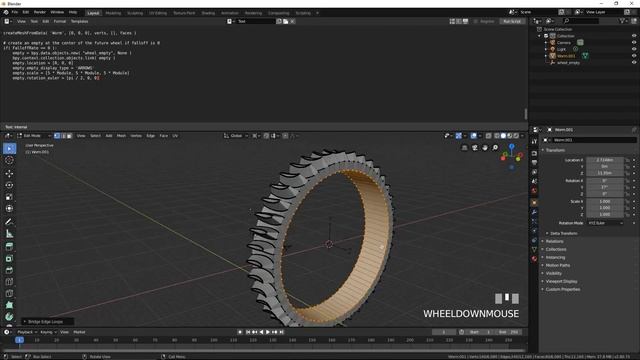Collapse the Transform panel
Screen dimensions: 640x360
click(555, 150)
